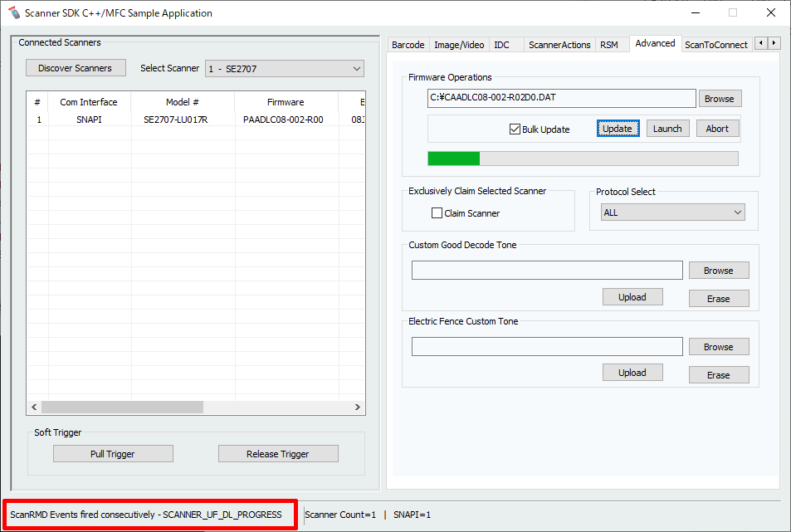Image resolution: width=791 pixels, height=532 pixels.
Task: Abort the firmware update
Action: (x=717, y=129)
